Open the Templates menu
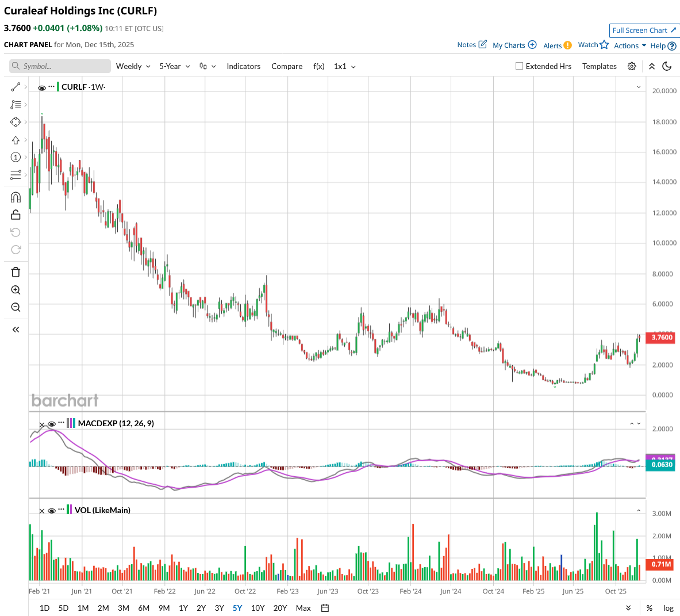Screen dimensions: 680x616 pyautogui.click(x=600, y=66)
